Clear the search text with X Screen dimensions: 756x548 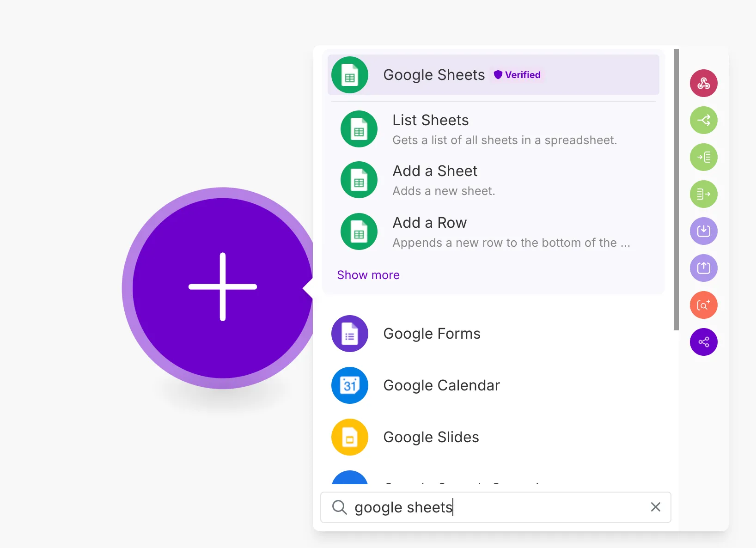coord(655,507)
